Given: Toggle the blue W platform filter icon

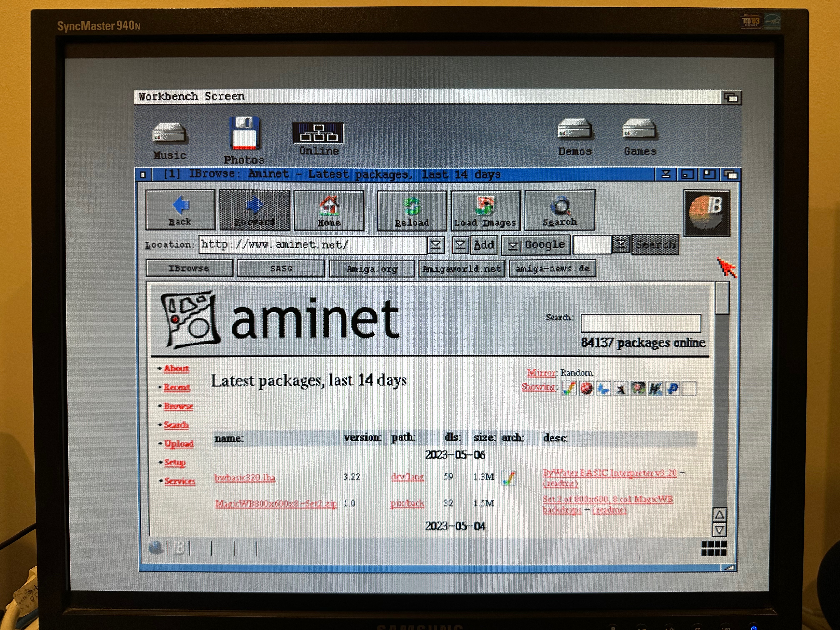Looking at the screenshot, I should (x=655, y=389).
